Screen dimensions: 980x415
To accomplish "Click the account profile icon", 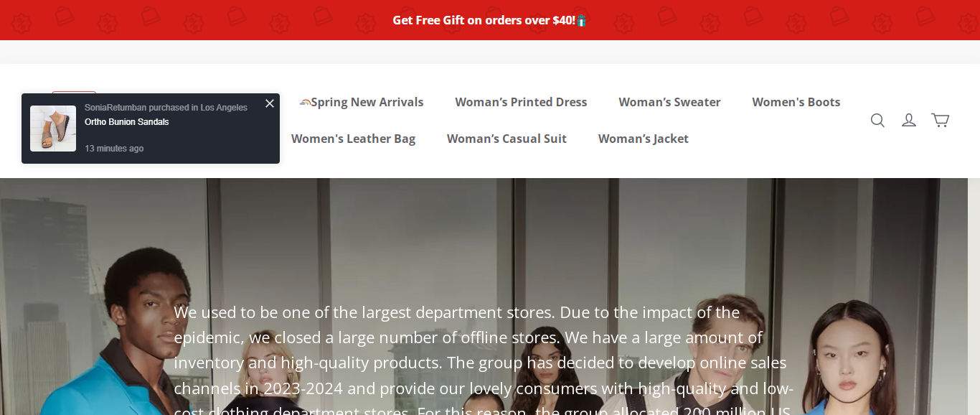I will (909, 120).
